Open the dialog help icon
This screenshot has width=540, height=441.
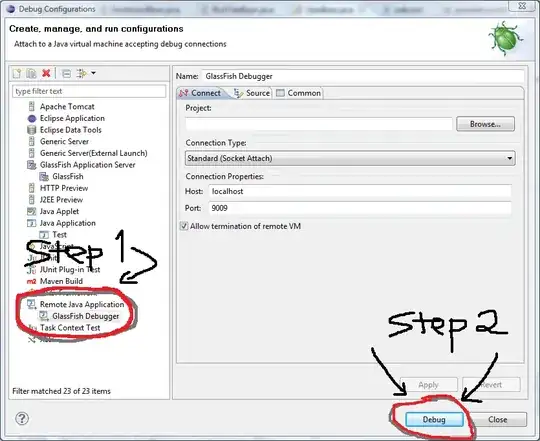click(22, 419)
